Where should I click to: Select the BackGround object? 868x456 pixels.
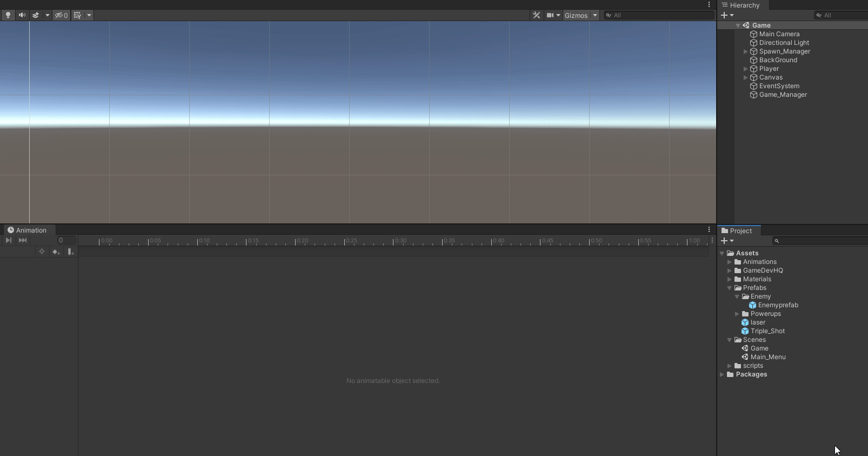coord(778,60)
